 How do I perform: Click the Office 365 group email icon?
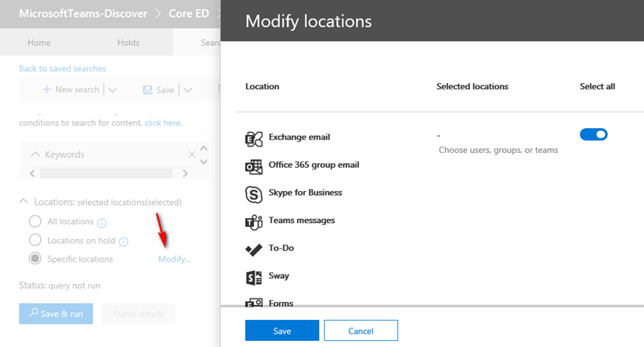coord(254,167)
